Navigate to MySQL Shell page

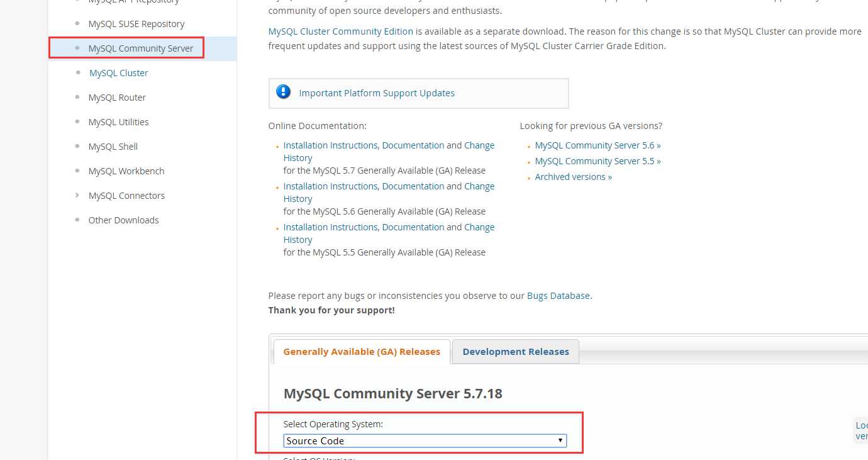[113, 147]
